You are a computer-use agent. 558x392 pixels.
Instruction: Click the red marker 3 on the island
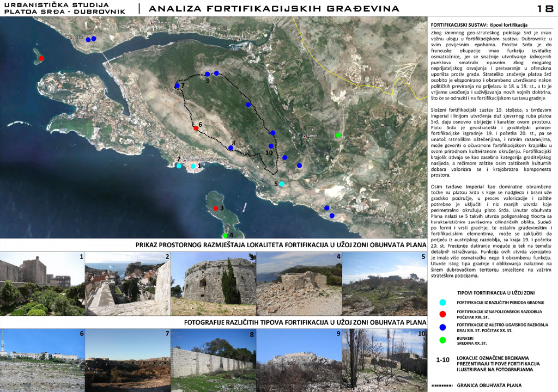[x=216, y=209]
